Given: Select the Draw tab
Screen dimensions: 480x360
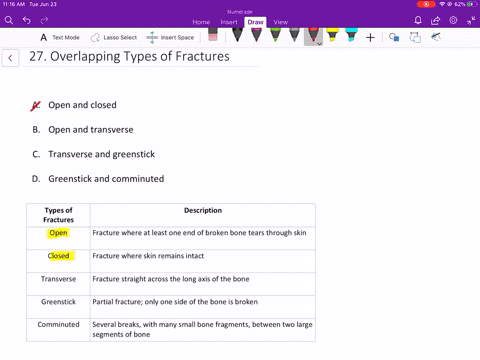Looking at the screenshot, I should tap(255, 22).
